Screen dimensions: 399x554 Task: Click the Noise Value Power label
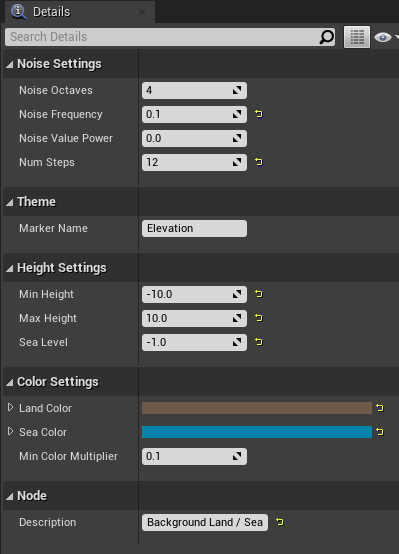[x=66, y=138]
